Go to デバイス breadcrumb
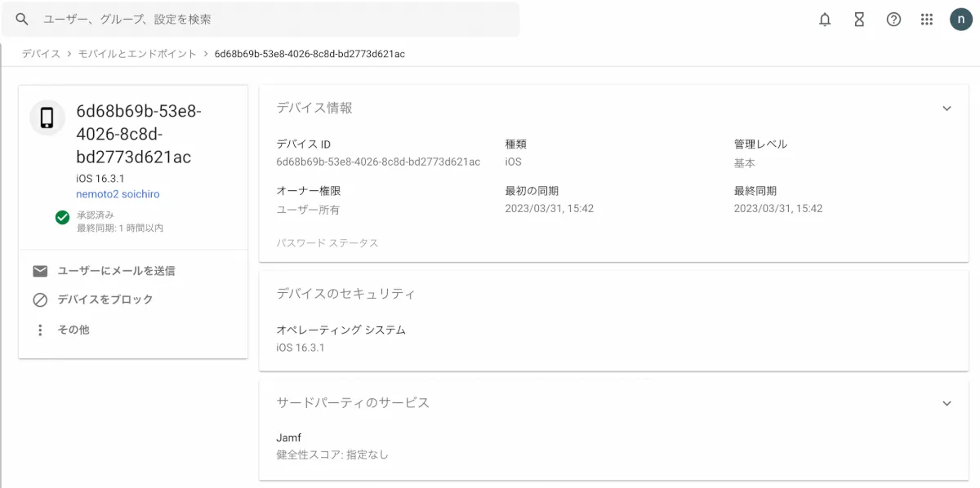Screen dimensions: 980x488 pos(41,54)
